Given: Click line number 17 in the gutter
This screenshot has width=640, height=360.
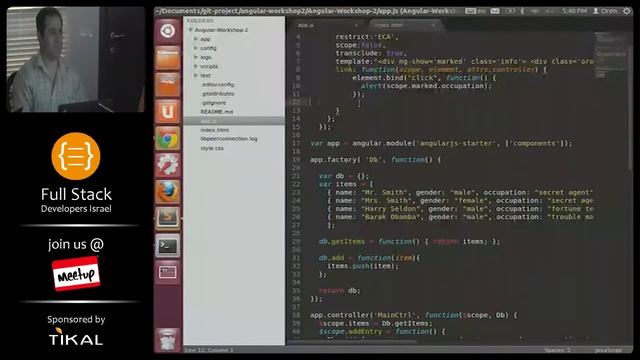Looking at the screenshot, I should pos(296,143).
